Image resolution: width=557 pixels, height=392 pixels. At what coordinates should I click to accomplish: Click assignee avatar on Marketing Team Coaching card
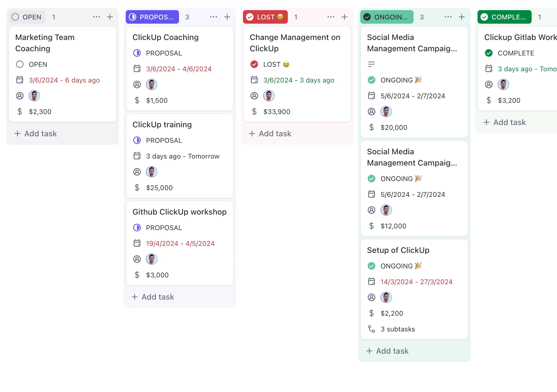34,96
